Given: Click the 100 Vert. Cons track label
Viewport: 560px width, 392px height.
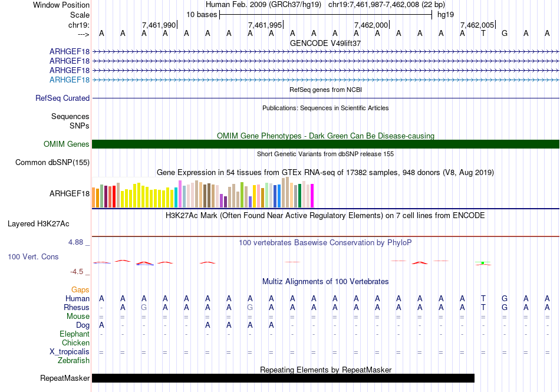Looking at the screenshot, I should pos(33,256).
